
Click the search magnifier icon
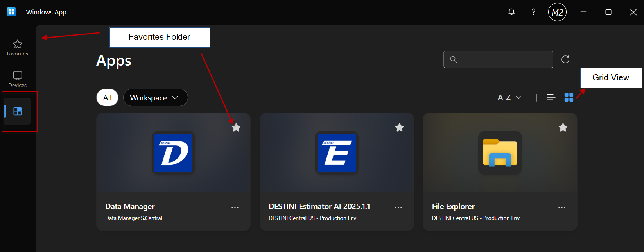(454, 59)
